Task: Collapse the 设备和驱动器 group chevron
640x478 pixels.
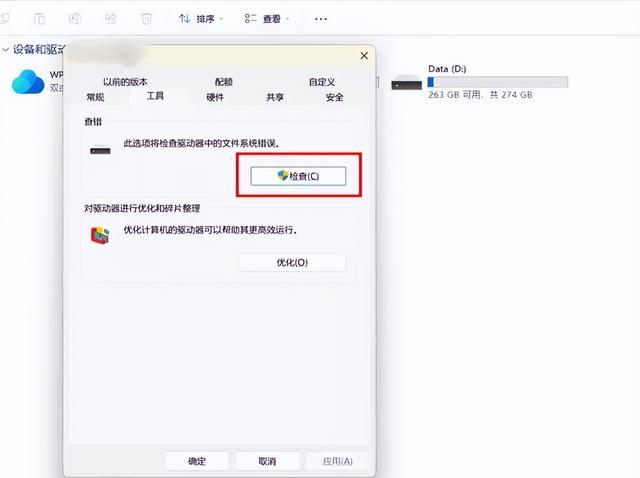Action: (x=6, y=49)
